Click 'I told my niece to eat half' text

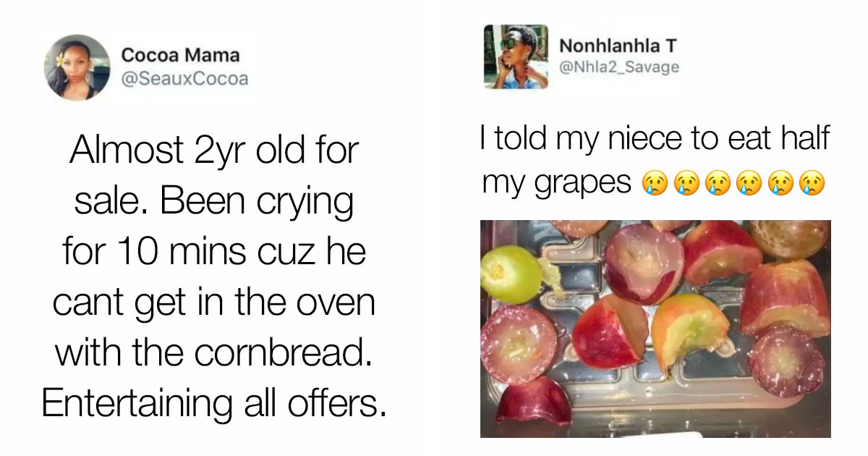tap(655, 138)
